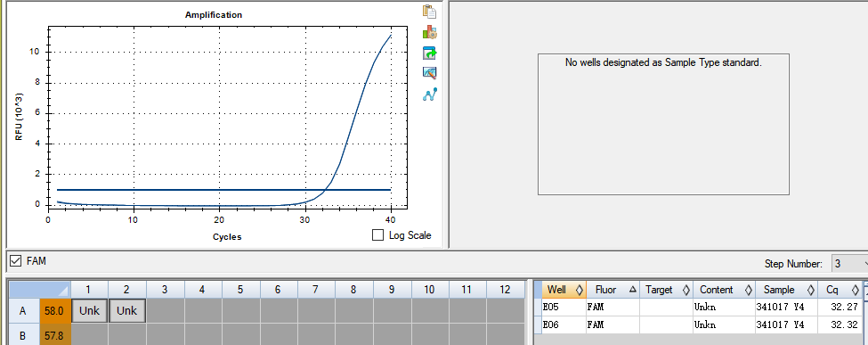Image resolution: width=868 pixels, height=345 pixels.
Task: Select plate row A header
Action: 23,311
